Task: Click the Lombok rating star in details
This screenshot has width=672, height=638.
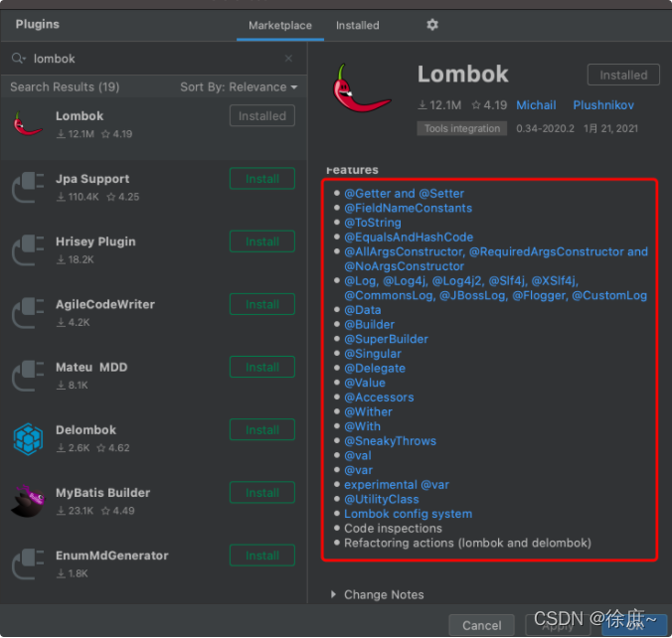Action: [x=476, y=105]
